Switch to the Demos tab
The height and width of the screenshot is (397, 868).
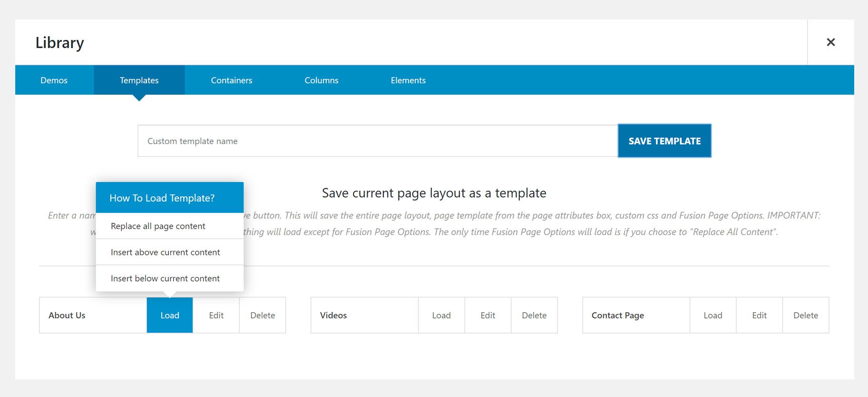pyautogui.click(x=54, y=80)
